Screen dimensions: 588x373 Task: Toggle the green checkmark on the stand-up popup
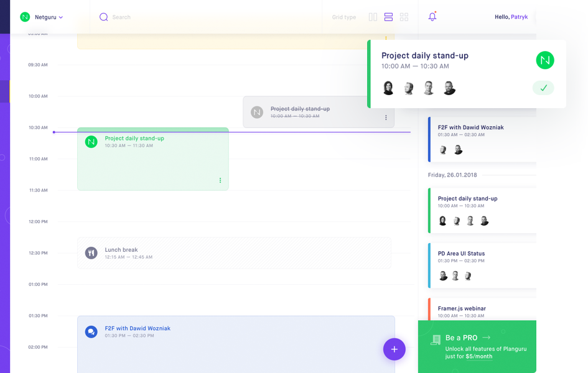pyautogui.click(x=543, y=88)
